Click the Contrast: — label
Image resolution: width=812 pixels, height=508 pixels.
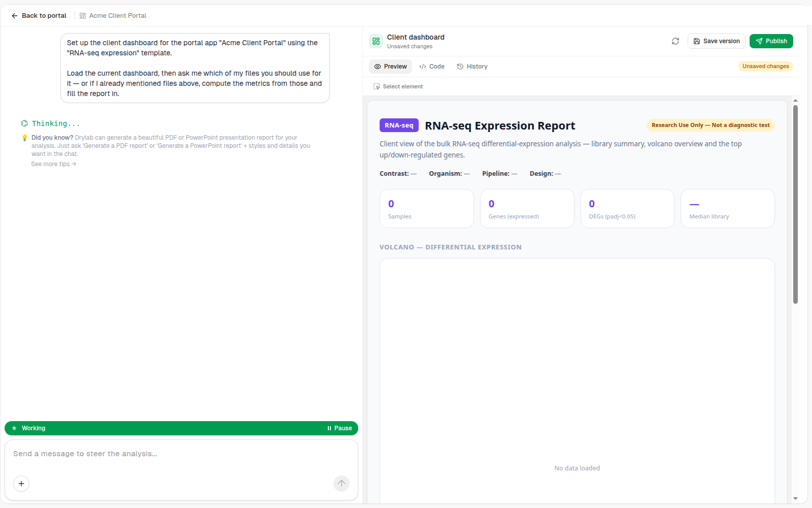398,174
